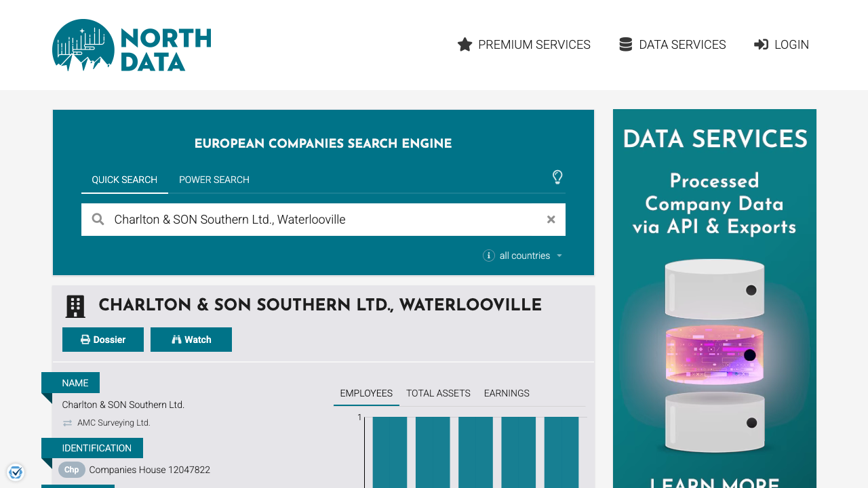
Task: Open the Dossier for the company
Action: pos(103,339)
